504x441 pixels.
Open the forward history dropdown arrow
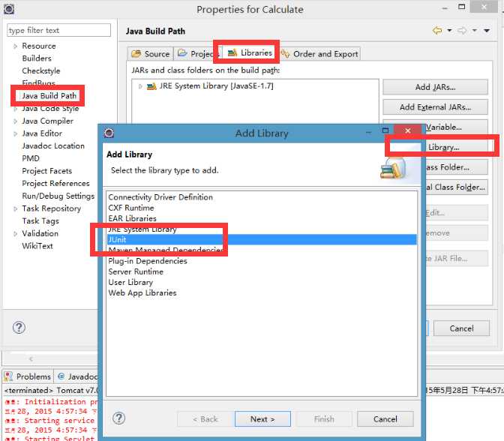pyautogui.click(x=475, y=31)
